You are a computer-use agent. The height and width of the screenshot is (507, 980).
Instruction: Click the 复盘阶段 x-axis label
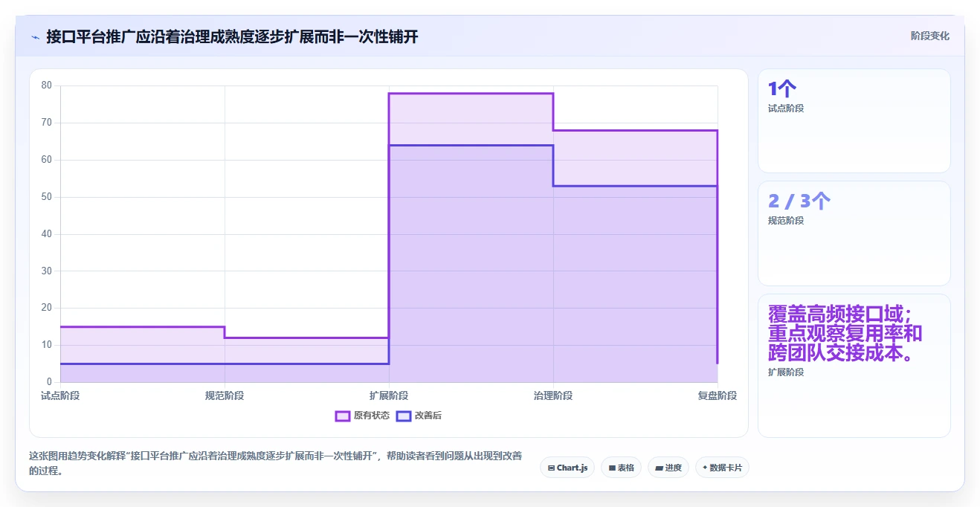click(718, 395)
